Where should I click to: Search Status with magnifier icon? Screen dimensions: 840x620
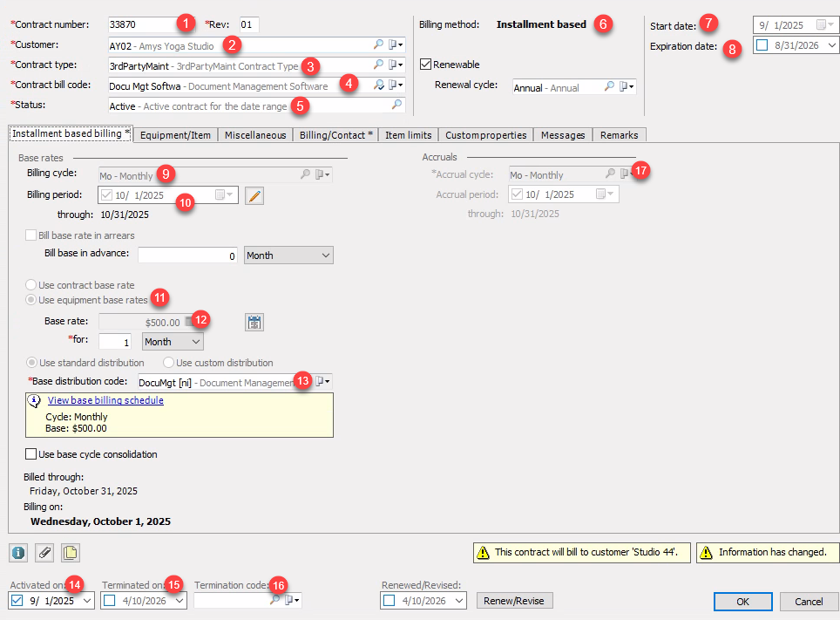[396, 104]
